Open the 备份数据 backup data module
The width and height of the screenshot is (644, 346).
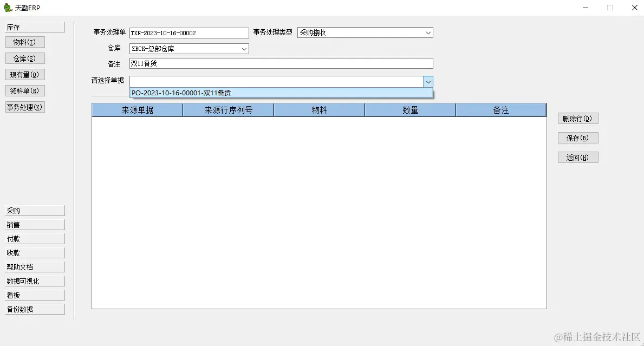pos(34,309)
